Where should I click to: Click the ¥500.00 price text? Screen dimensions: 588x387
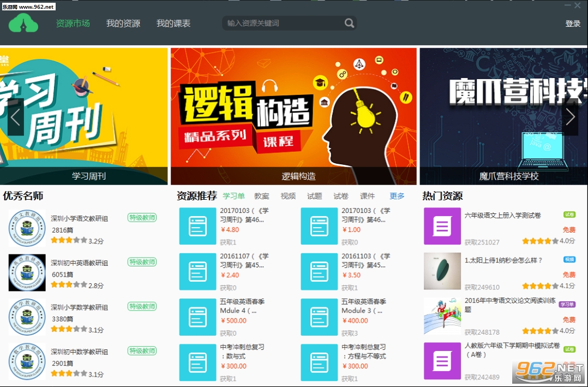[x=233, y=320]
